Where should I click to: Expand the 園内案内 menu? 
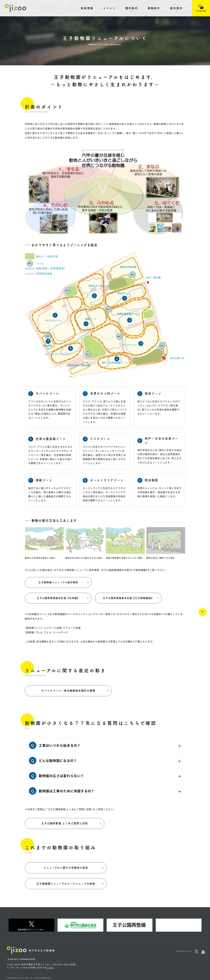tap(131, 8)
